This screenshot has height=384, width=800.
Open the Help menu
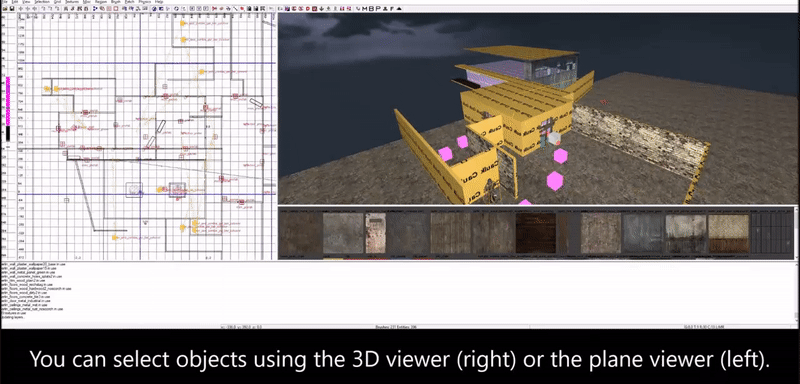159,2
